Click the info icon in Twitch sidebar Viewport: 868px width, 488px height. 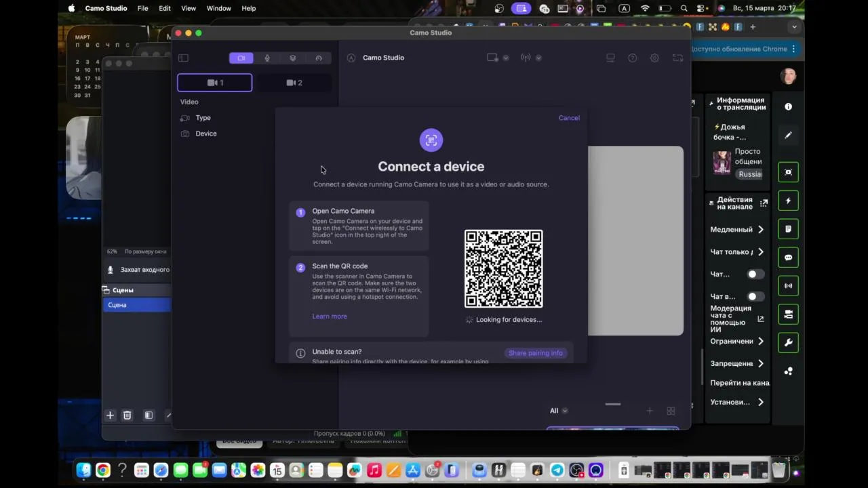pyautogui.click(x=789, y=107)
